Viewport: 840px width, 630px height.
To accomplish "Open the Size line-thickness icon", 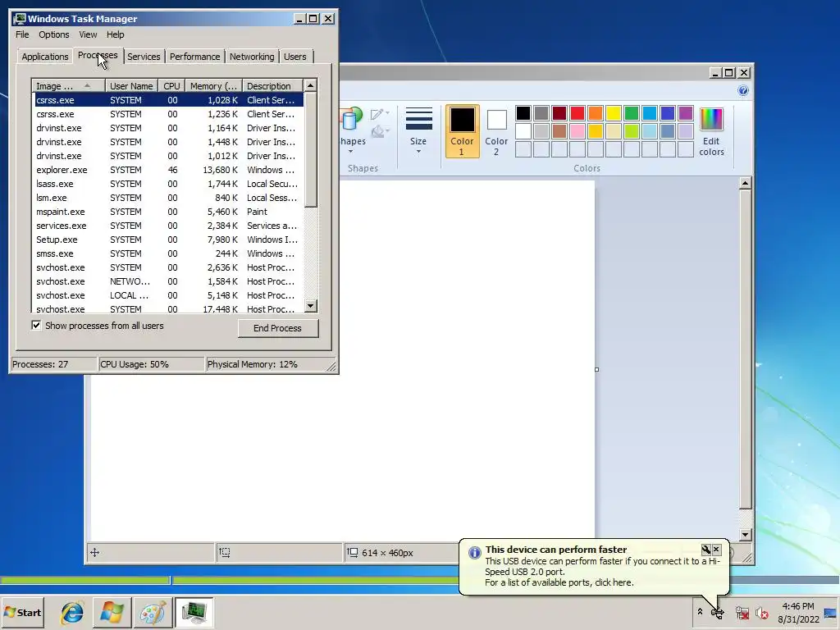I will click(x=418, y=118).
